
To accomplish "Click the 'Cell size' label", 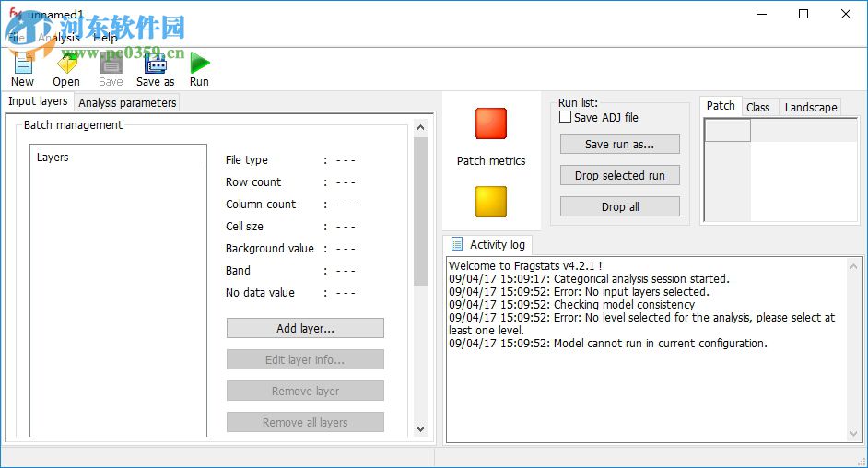I will tap(245, 227).
